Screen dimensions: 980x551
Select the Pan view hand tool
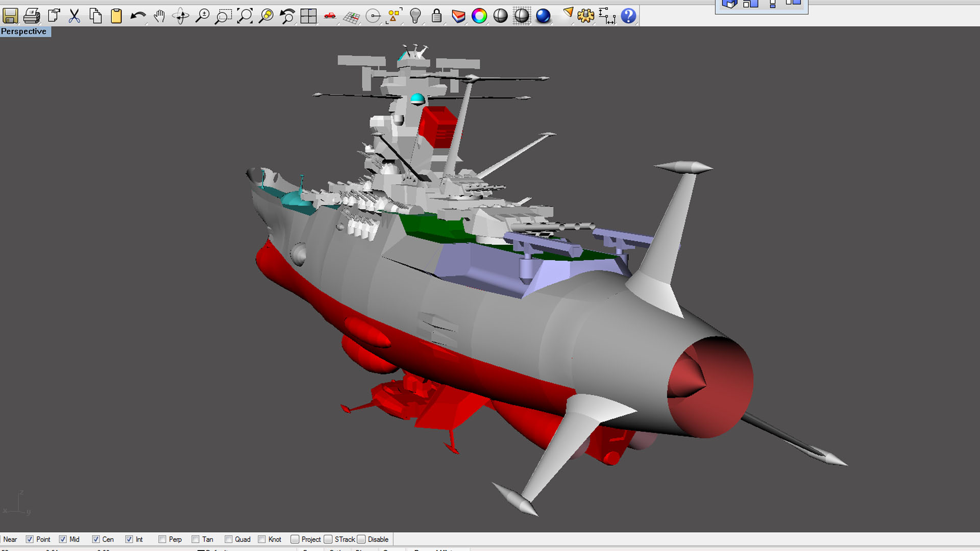coord(159,16)
